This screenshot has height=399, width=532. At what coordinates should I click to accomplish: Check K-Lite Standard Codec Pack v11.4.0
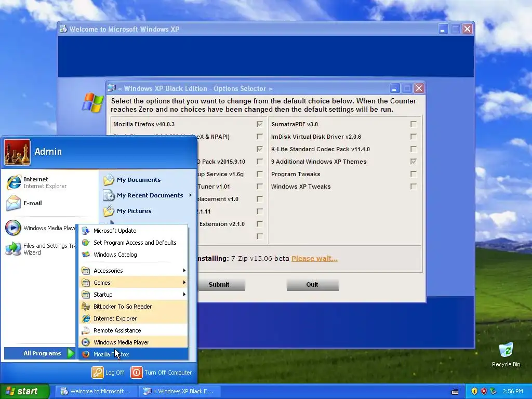413,149
